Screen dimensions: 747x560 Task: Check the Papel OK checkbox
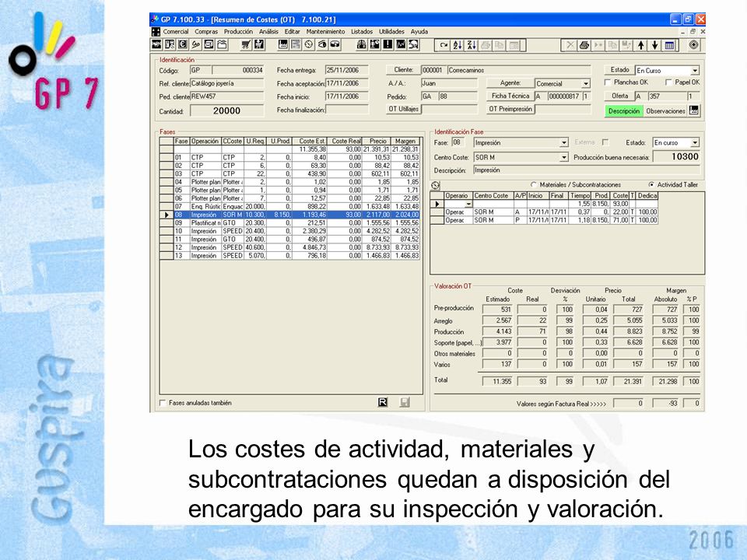668,82
